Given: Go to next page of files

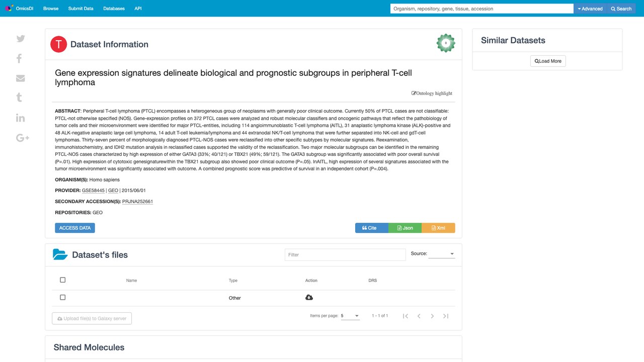Looking at the screenshot, I should pyautogui.click(x=432, y=316).
